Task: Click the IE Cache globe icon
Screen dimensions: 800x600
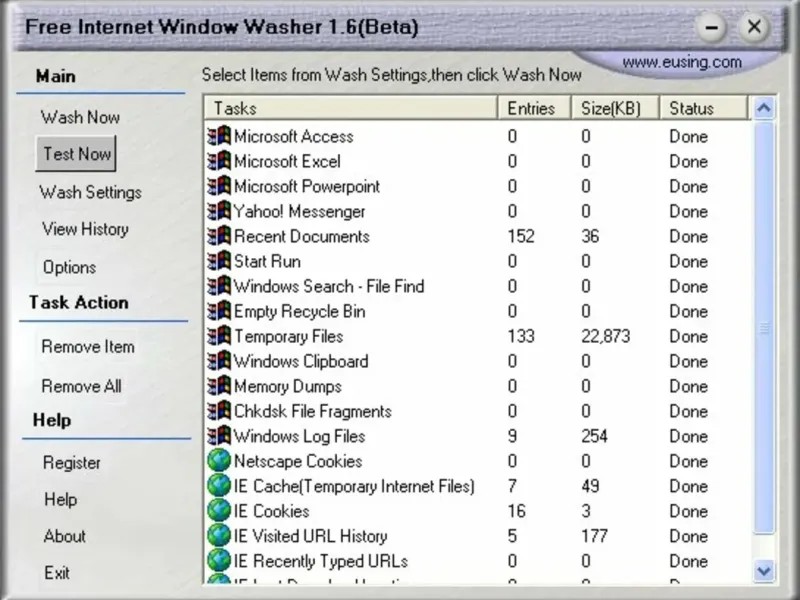Action: [x=219, y=486]
